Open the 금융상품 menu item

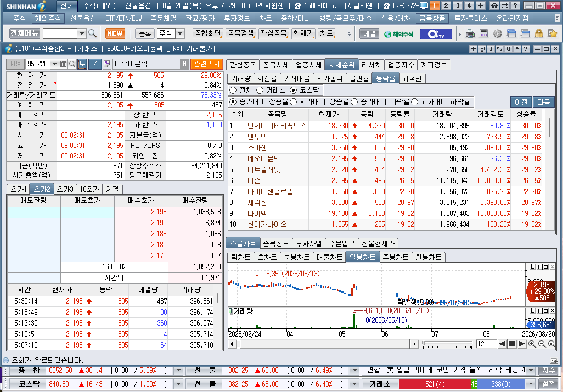(432, 18)
